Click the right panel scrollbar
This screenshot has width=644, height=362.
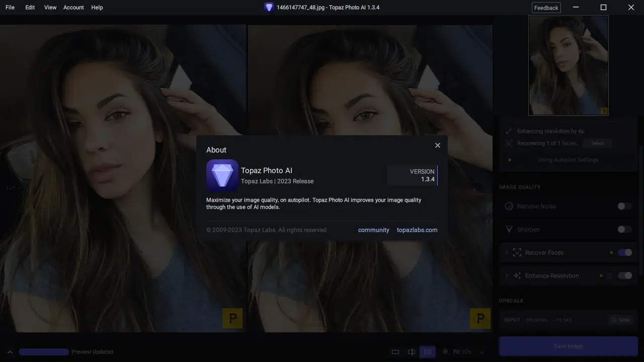641,211
